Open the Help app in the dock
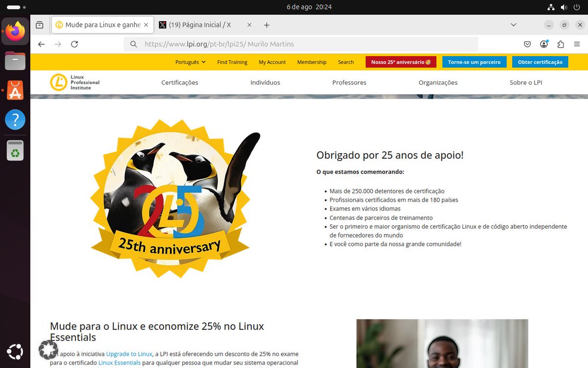The height and width of the screenshot is (368, 588). tap(15, 120)
